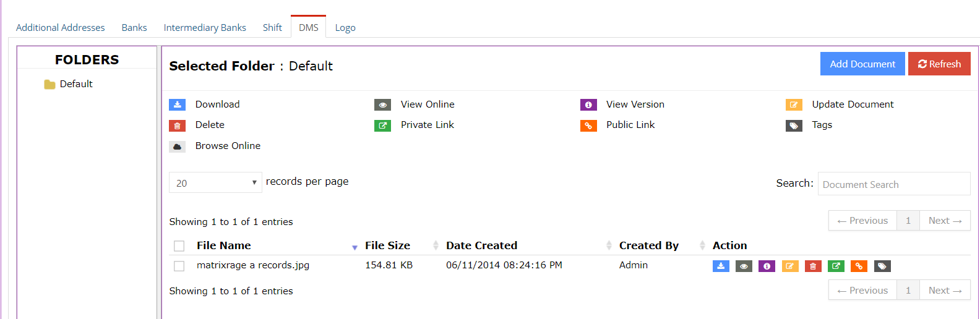Screen dimensions: 980x319
Task: Go to Next page in top pagination
Action: tap(945, 221)
